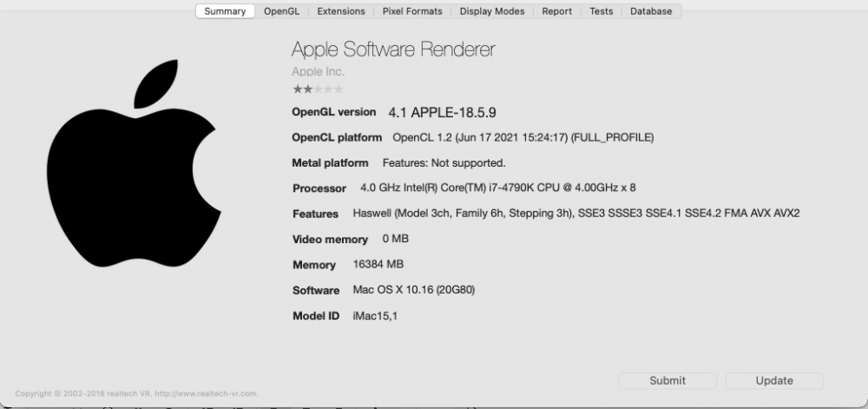Select the OpenGL version value 4.1 APPLE-18.5.9
868x409 pixels.
443,113
